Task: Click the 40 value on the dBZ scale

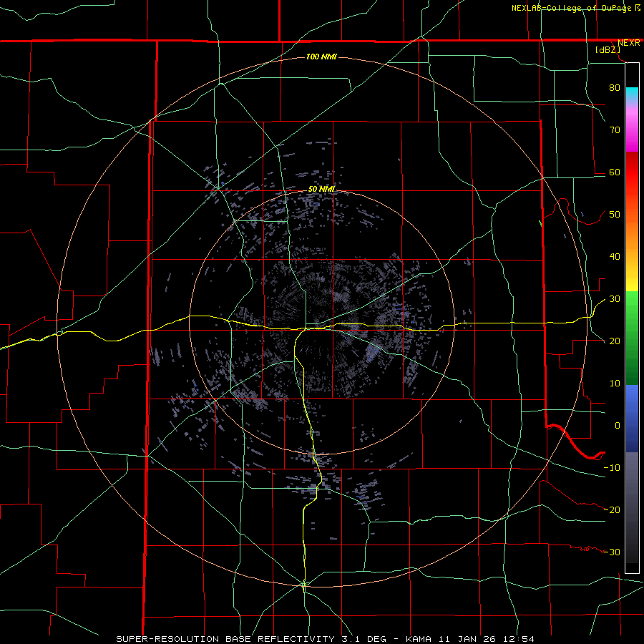Action: click(615, 257)
